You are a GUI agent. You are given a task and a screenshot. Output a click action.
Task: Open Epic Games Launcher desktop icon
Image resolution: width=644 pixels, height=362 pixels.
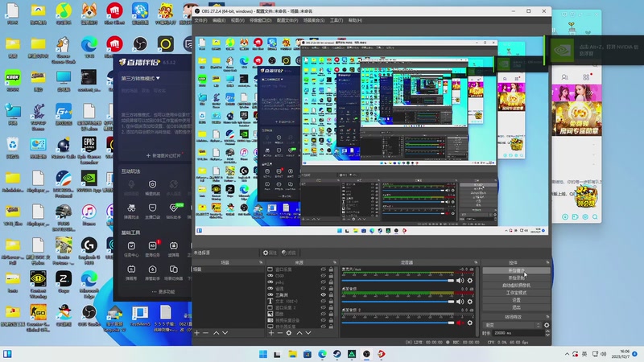pyautogui.click(x=89, y=149)
